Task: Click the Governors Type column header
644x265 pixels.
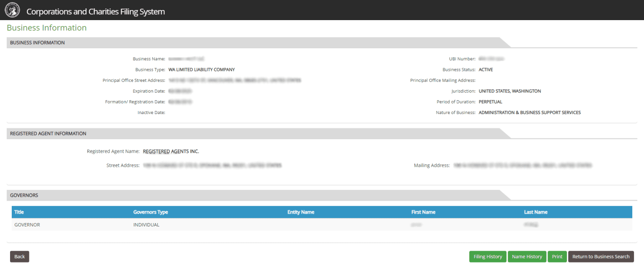Action: (x=151, y=212)
